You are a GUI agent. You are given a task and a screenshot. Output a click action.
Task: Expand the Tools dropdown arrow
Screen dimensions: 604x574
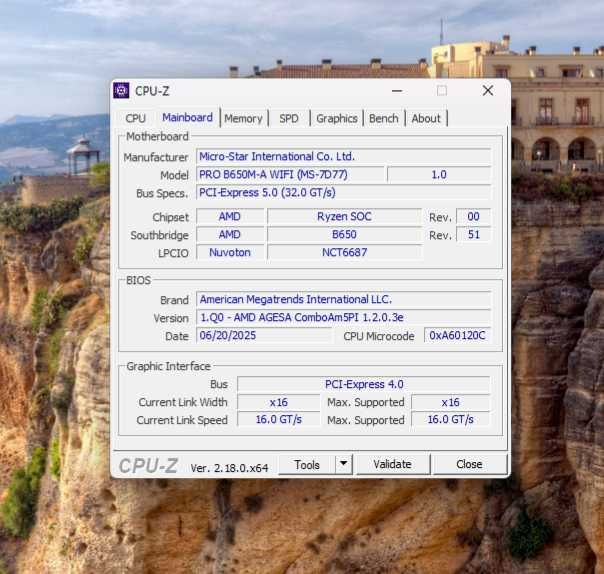[x=344, y=464]
